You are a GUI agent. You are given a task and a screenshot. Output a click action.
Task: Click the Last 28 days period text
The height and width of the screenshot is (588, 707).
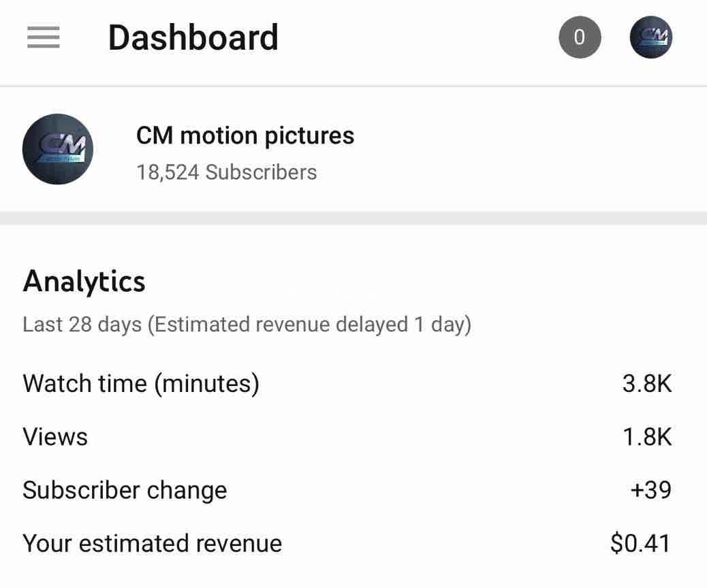pyautogui.click(x=83, y=325)
